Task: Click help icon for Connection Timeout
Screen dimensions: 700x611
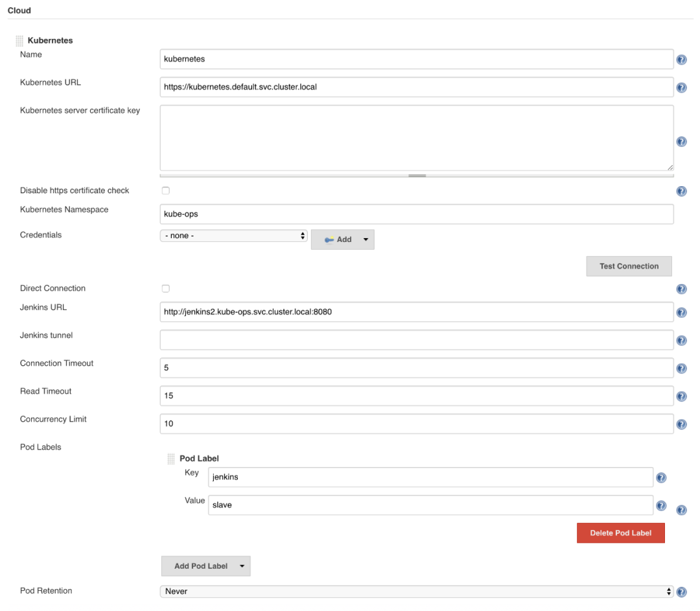Action: [x=681, y=369]
